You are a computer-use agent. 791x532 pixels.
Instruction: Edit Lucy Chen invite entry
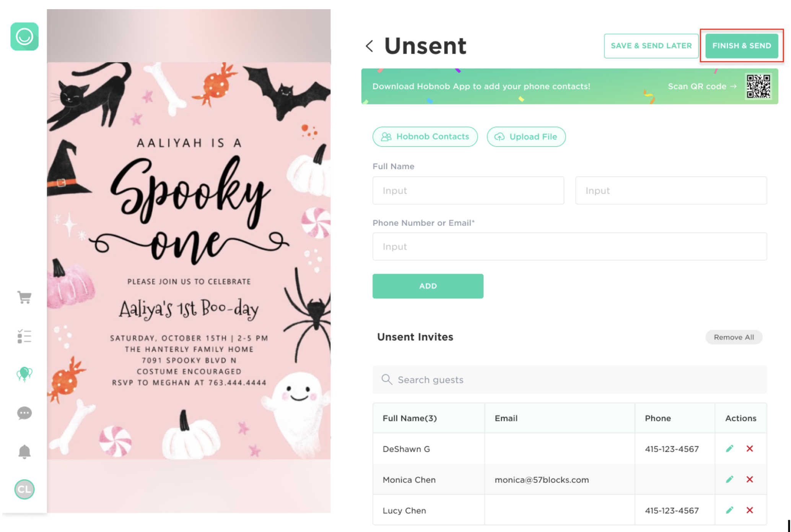(730, 510)
